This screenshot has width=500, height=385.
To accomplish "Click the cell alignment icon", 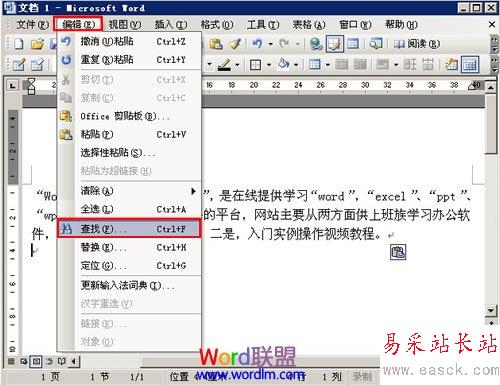I will 382,64.
